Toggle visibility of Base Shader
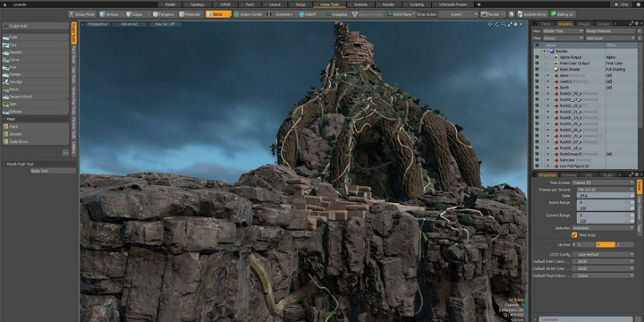This screenshot has height=322, width=644. (x=537, y=70)
